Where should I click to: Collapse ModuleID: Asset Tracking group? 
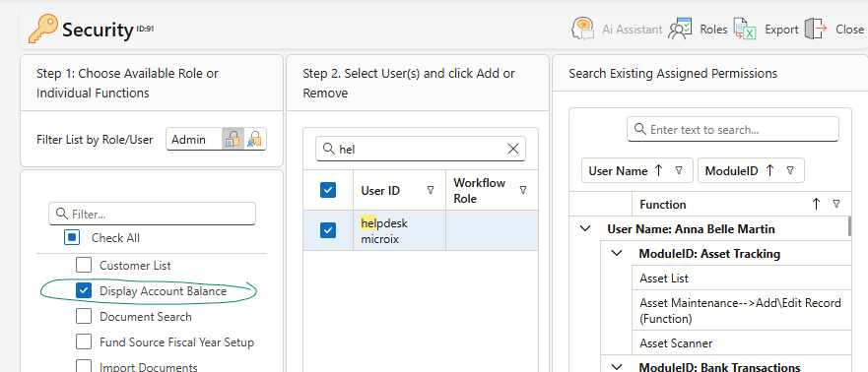pyautogui.click(x=616, y=254)
